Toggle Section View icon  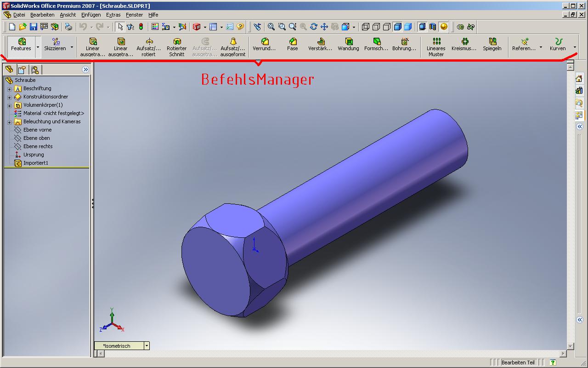433,27
